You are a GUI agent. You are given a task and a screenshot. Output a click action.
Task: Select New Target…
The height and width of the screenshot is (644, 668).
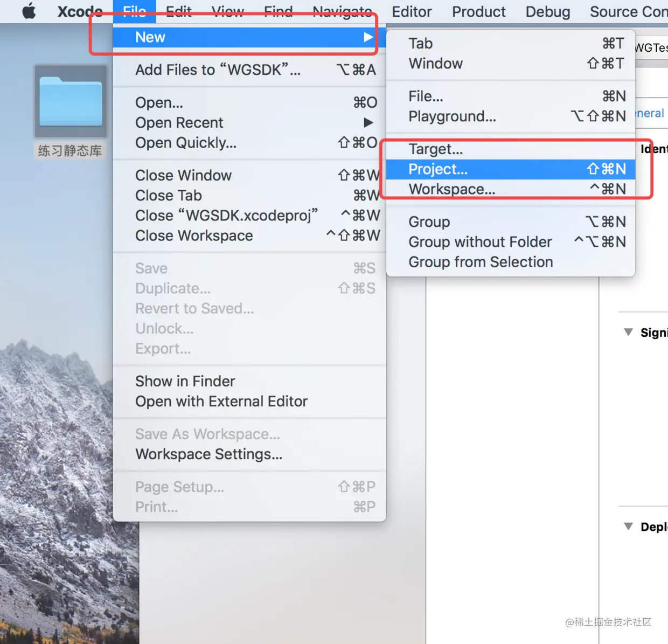[x=511, y=149]
